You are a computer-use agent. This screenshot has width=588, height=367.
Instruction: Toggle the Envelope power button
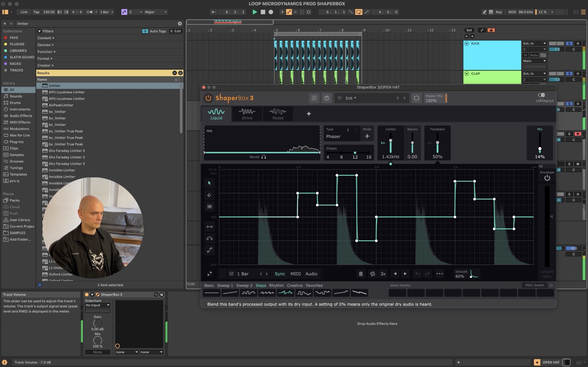tap(547, 178)
